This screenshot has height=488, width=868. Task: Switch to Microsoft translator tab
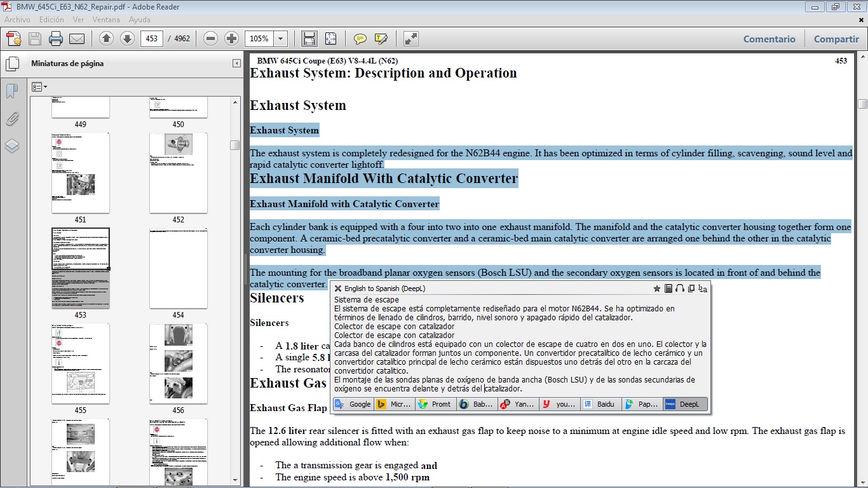tap(395, 404)
